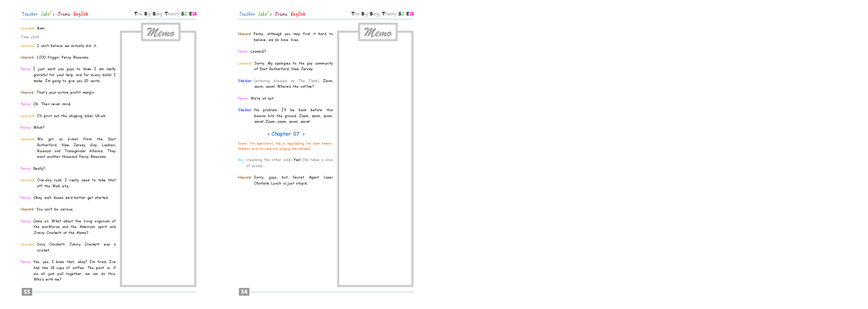868x309 pixels.
Task: Click Penny's line 'Leonard?'
Action: pos(258,52)
